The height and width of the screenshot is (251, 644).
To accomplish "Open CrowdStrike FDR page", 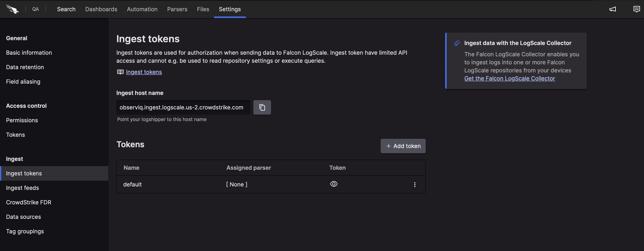I will [29, 202].
